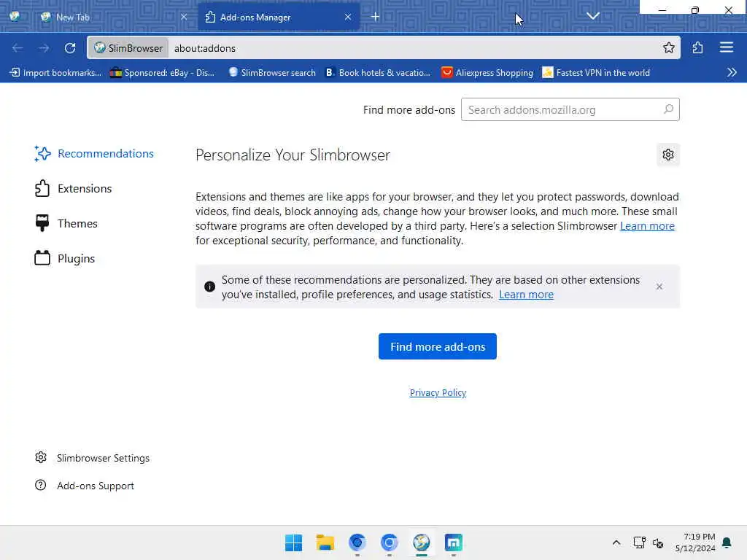
Task: Click the network tray icon
Action: 639,542
